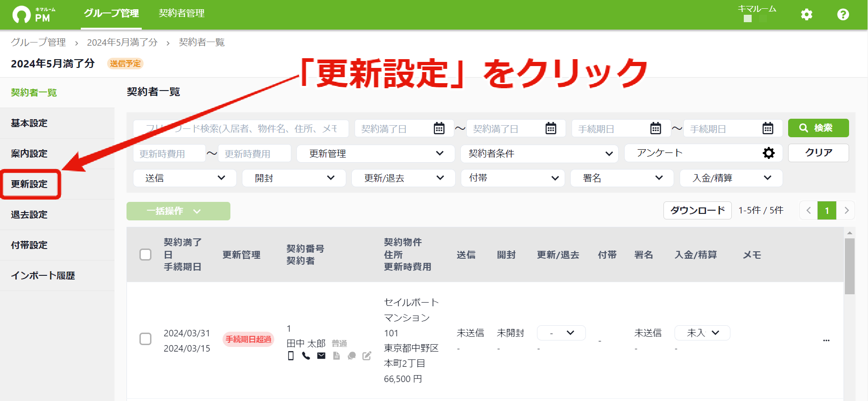Screen dimensions: 868x401
Task: Open help question mark icon
Action: [843, 14]
